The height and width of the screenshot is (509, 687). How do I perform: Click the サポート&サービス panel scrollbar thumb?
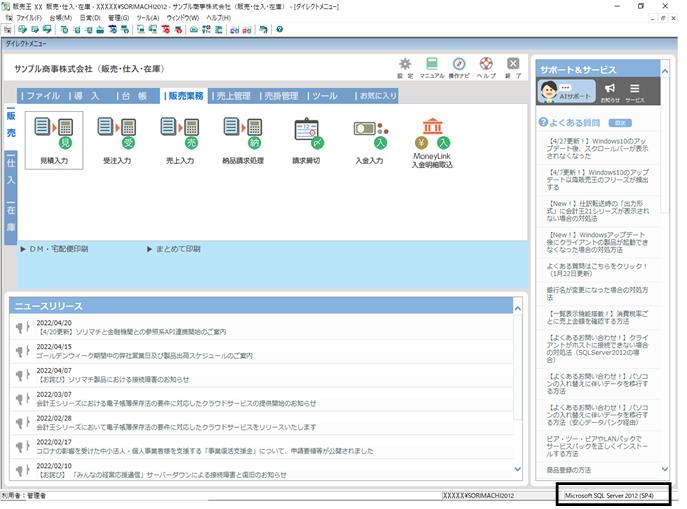click(x=665, y=145)
